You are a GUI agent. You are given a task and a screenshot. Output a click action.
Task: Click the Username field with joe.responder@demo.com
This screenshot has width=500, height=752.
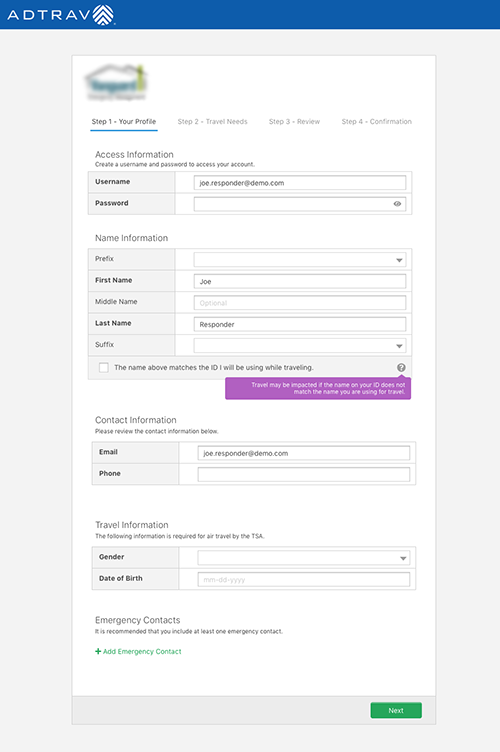[x=300, y=183]
